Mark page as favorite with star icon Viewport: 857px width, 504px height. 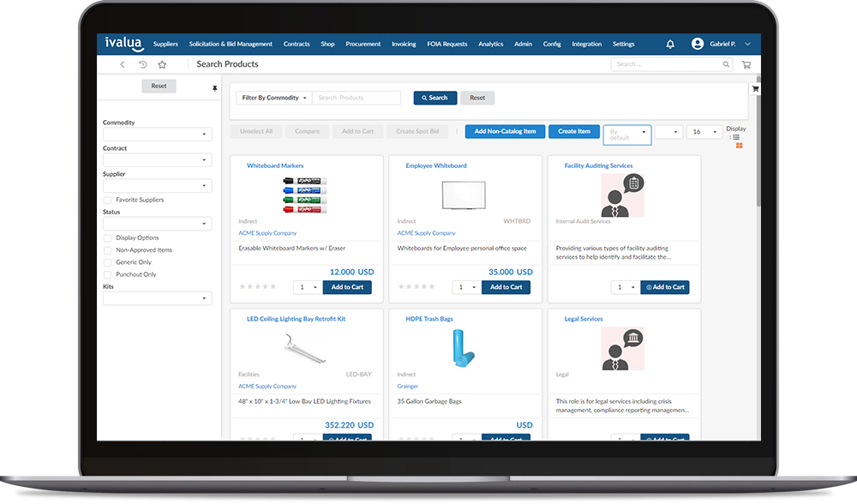162,64
